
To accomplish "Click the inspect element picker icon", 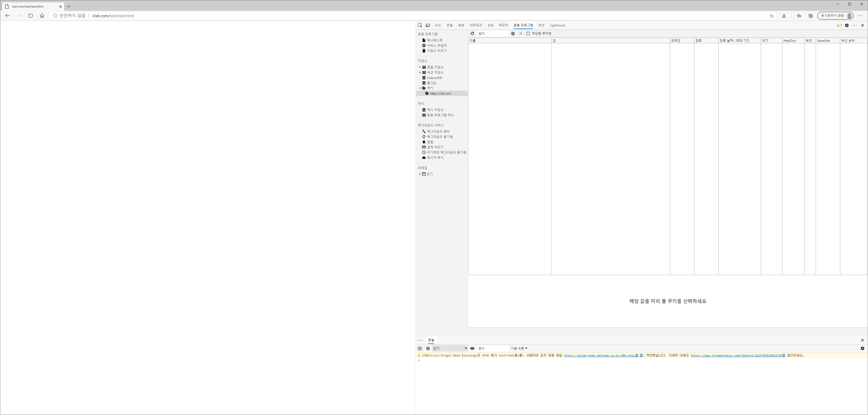I will 420,25.
